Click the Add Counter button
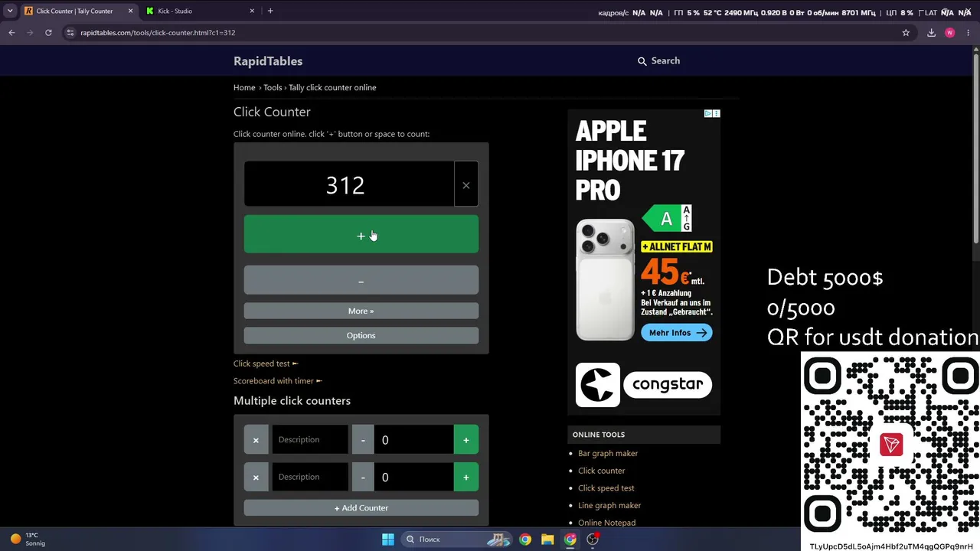The image size is (980, 551). tap(361, 508)
